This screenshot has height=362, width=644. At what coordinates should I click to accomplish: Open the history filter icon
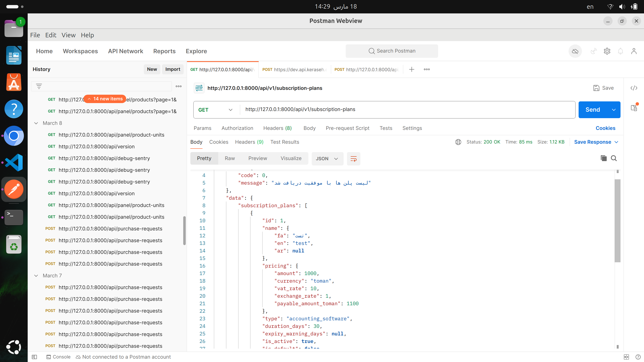coord(39,86)
